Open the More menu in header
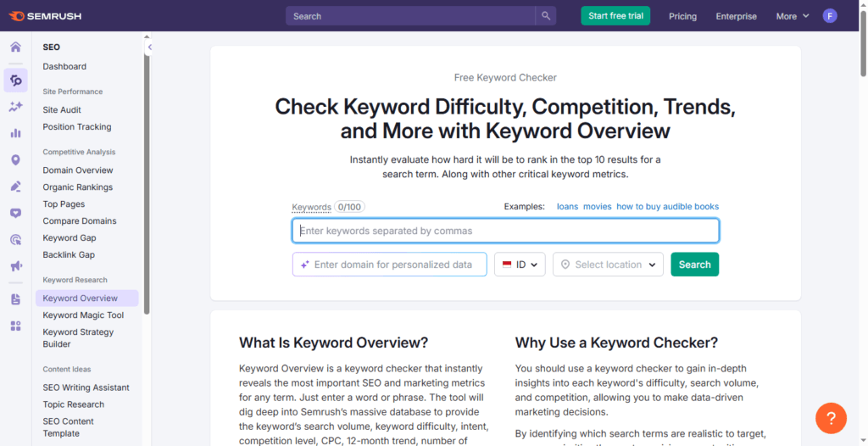The width and height of the screenshot is (868, 446). 793,16
